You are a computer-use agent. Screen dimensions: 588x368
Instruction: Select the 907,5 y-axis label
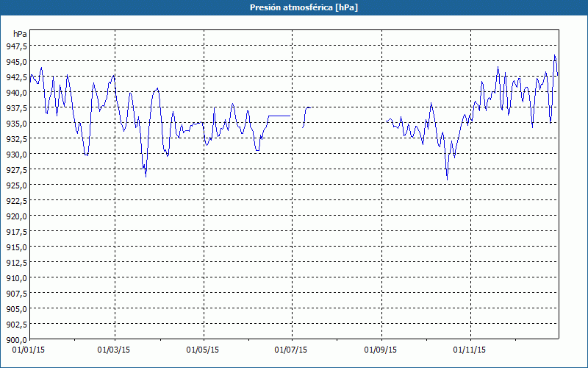16,293
